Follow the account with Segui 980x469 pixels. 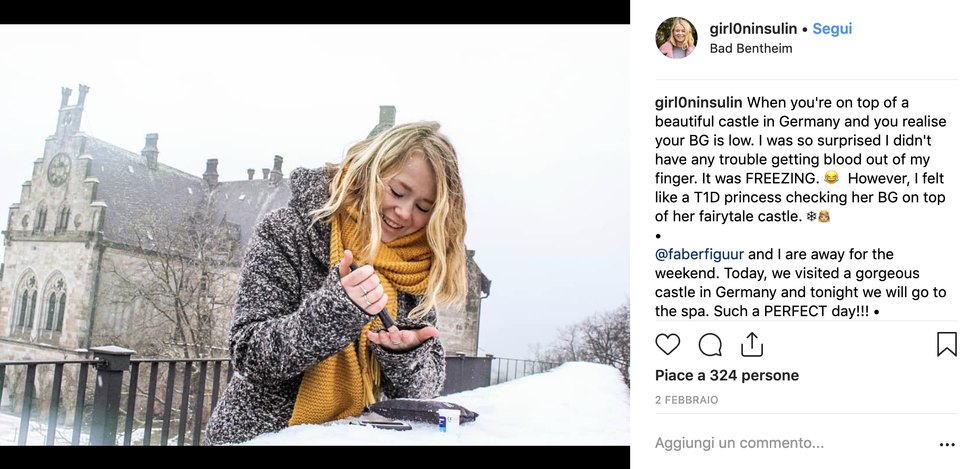point(832,29)
